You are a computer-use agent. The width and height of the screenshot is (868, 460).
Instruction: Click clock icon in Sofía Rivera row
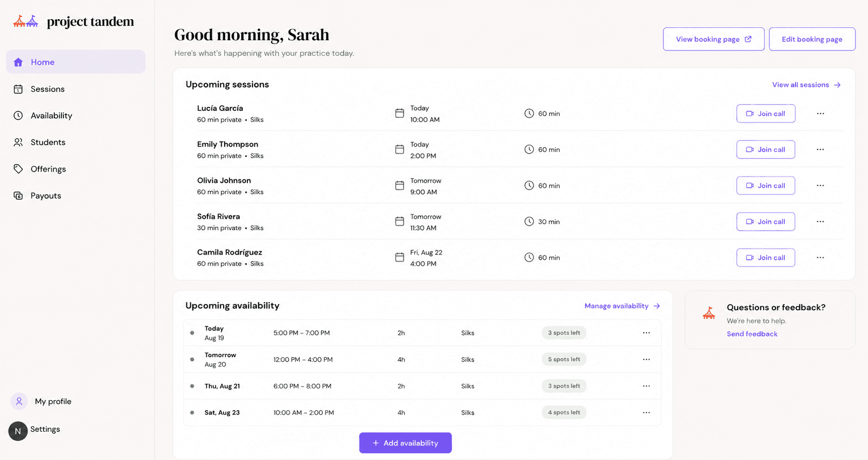pyautogui.click(x=529, y=221)
